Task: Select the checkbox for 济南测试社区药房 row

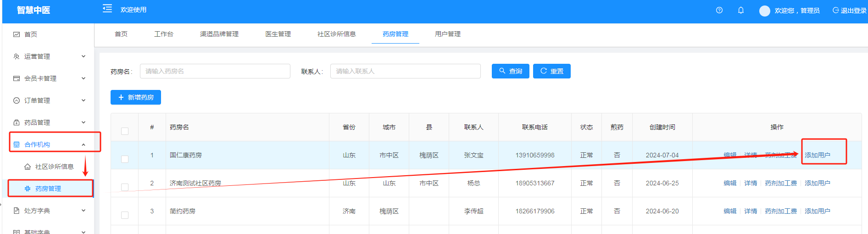Action: [125, 187]
